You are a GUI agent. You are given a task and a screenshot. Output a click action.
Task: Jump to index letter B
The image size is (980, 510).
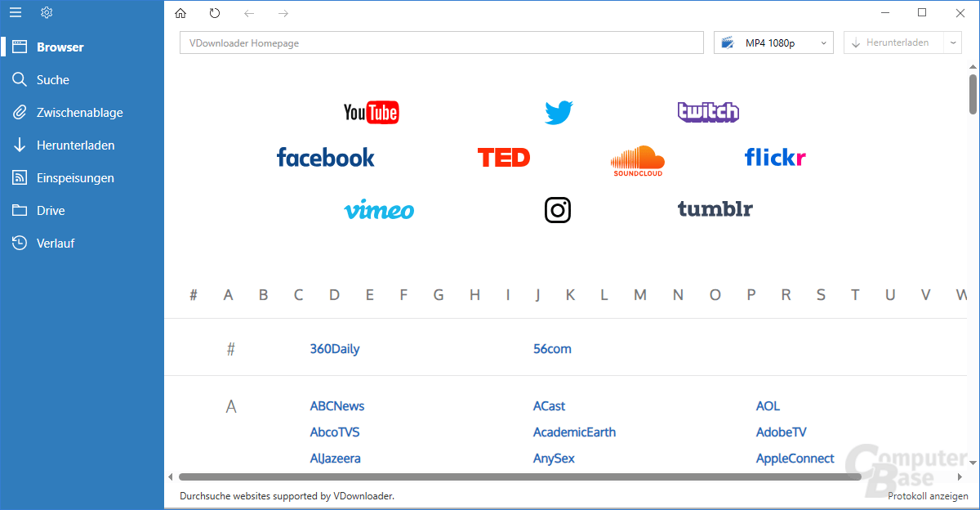pos(264,295)
